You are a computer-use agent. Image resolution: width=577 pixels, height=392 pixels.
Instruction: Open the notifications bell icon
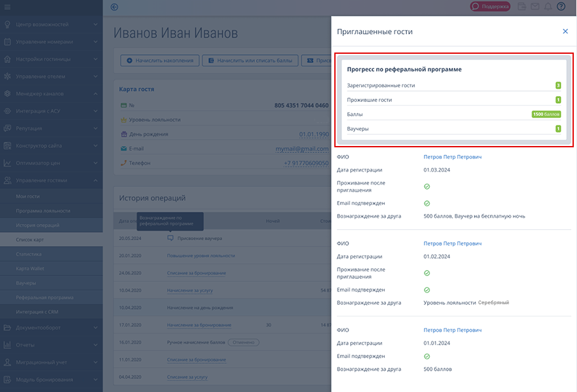pos(548,7)
